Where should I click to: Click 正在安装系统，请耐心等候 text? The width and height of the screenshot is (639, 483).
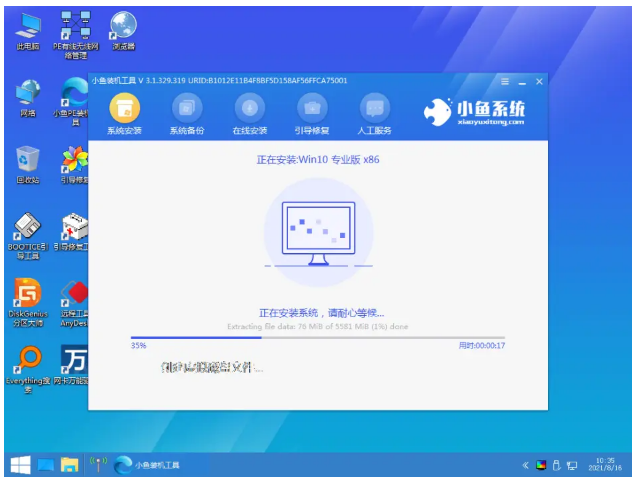(322, 313)
